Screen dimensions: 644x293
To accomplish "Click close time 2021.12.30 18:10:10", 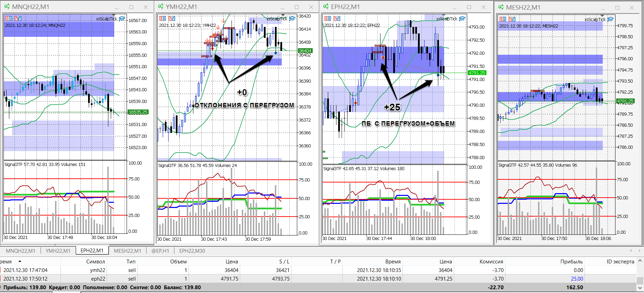I will tap(379, 279).
